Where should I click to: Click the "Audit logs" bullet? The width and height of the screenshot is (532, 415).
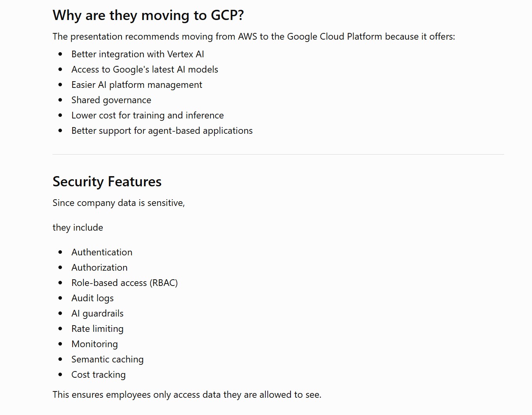(93, 298)
